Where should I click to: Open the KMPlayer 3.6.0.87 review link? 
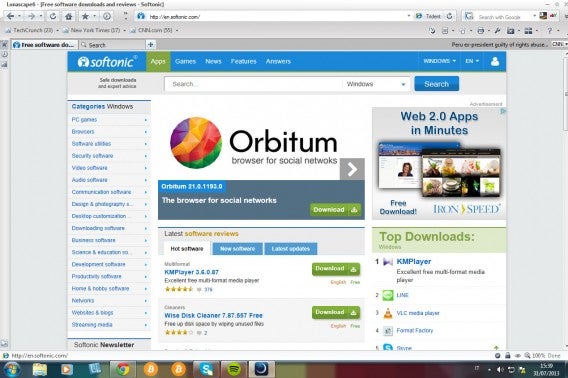192,272
